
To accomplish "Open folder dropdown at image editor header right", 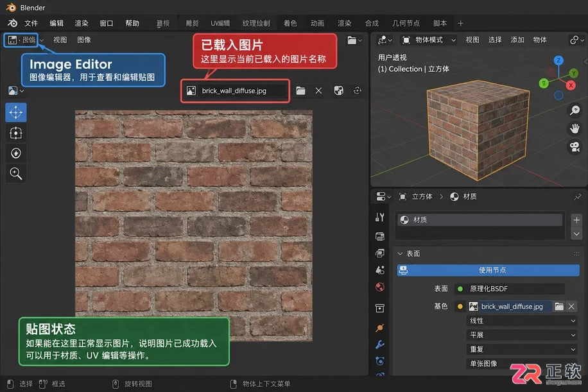I will tap(354, 40).
